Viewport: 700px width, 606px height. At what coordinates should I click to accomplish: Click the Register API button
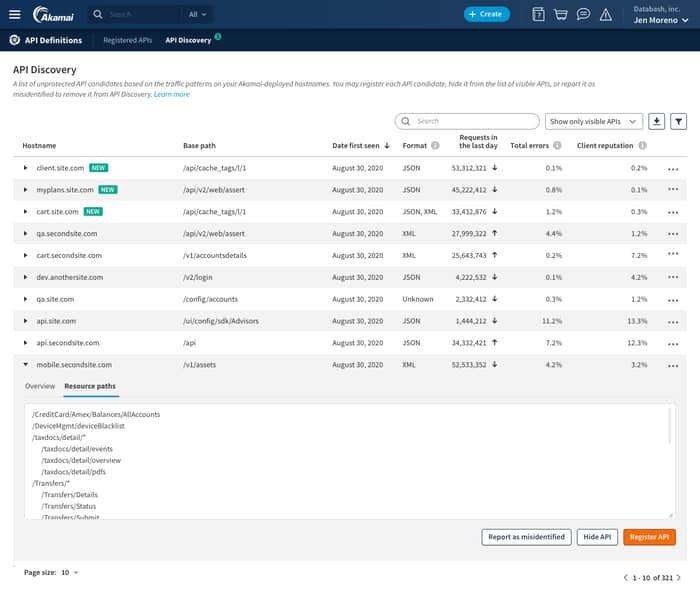tap(649, 537)
